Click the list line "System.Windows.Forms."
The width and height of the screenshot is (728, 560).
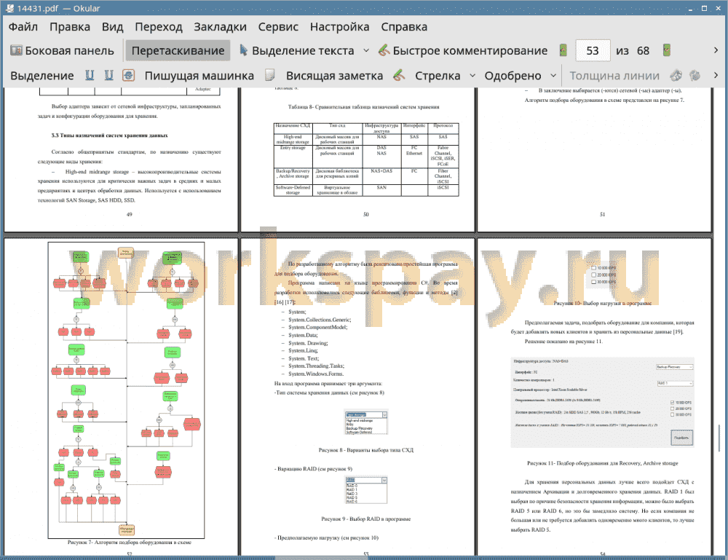[x=316, y=374]
